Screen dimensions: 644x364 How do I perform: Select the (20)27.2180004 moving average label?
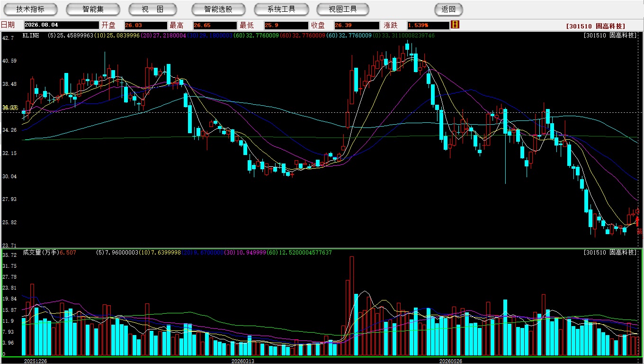pos(163,36)
